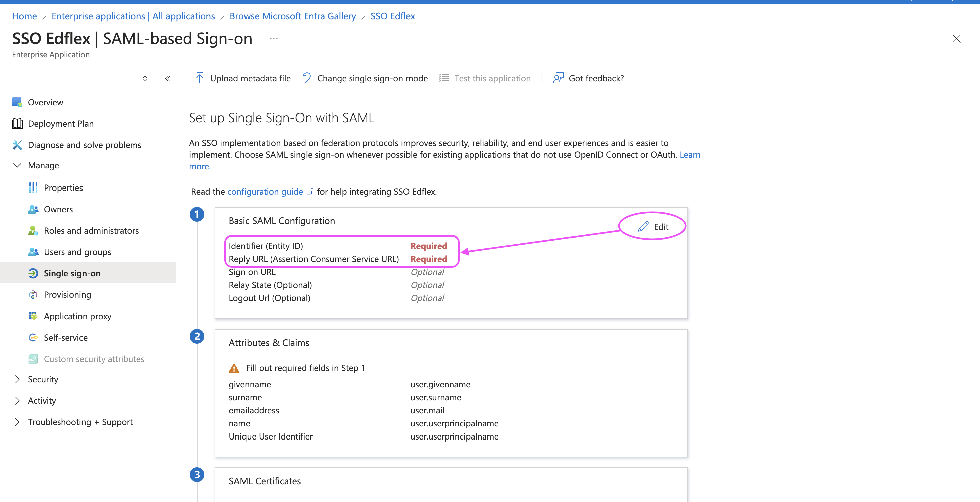Image resolution: width=980 pixels, height=502 pixels.
Task: Expand Troubleshooting + Support section
Action: (x=17, y=422)
